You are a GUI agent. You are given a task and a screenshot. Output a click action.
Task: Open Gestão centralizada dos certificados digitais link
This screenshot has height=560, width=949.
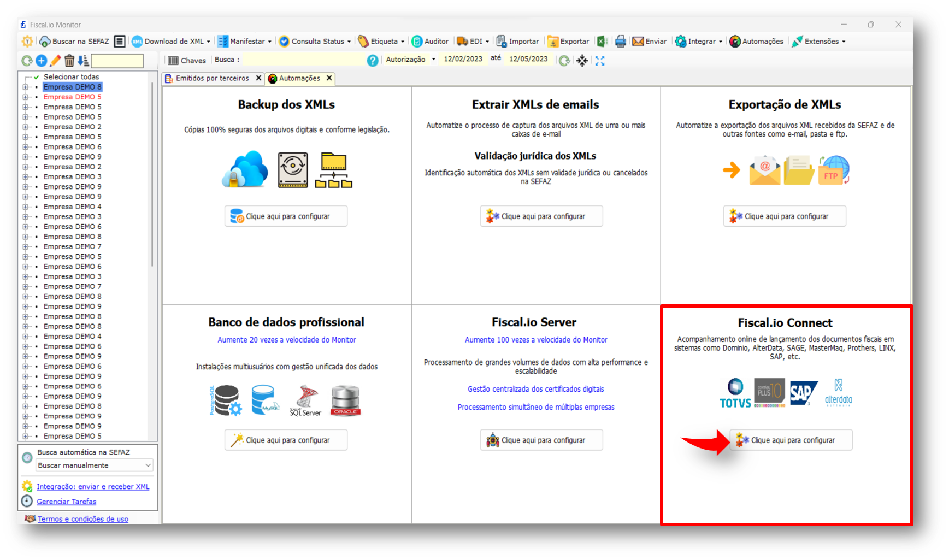pyautogui.click(x=536, y=389)
